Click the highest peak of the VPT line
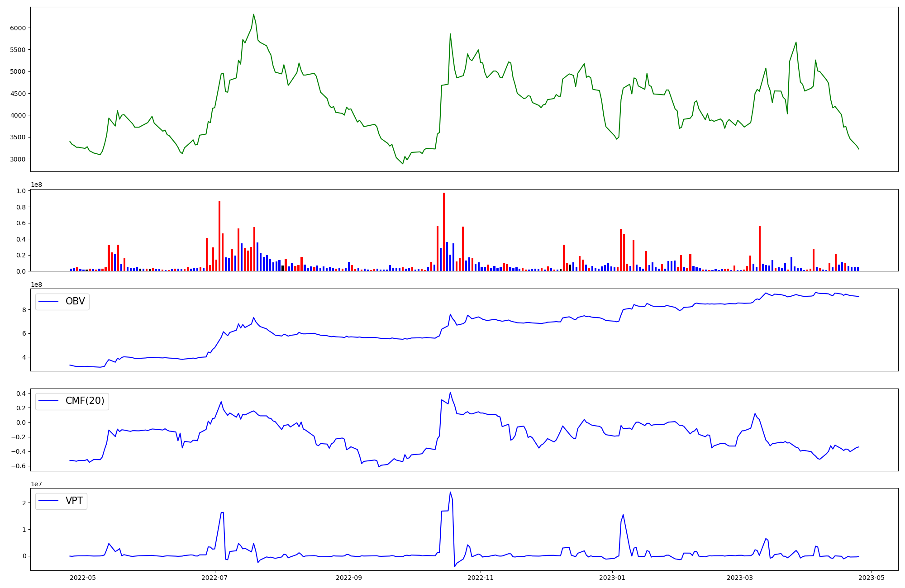905x588 pixels. (450, 492)
